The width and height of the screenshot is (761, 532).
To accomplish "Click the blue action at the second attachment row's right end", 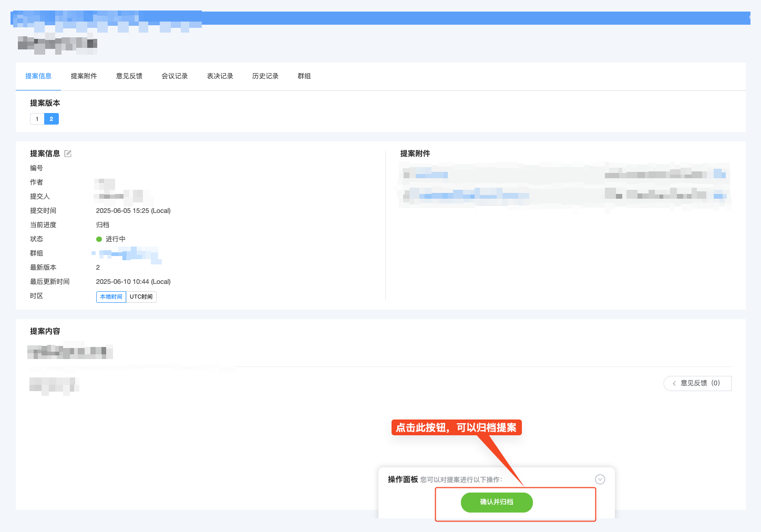I will [719, 196].
